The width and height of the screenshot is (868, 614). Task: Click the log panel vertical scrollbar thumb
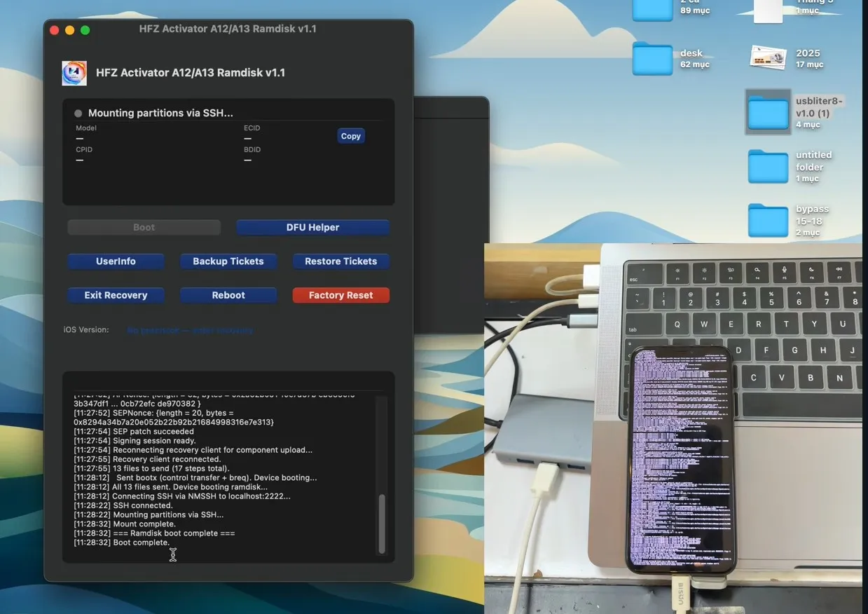click(382, 524)
